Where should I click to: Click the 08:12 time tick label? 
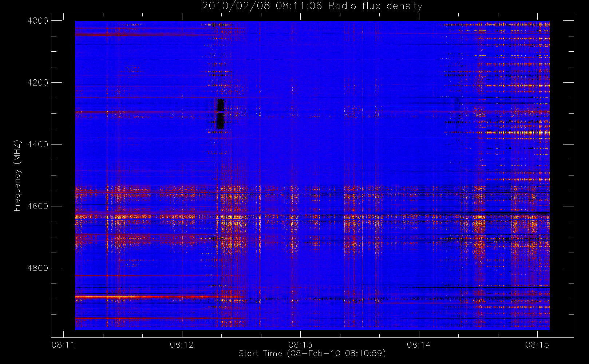pyautogui.click(x=182, y=345)
